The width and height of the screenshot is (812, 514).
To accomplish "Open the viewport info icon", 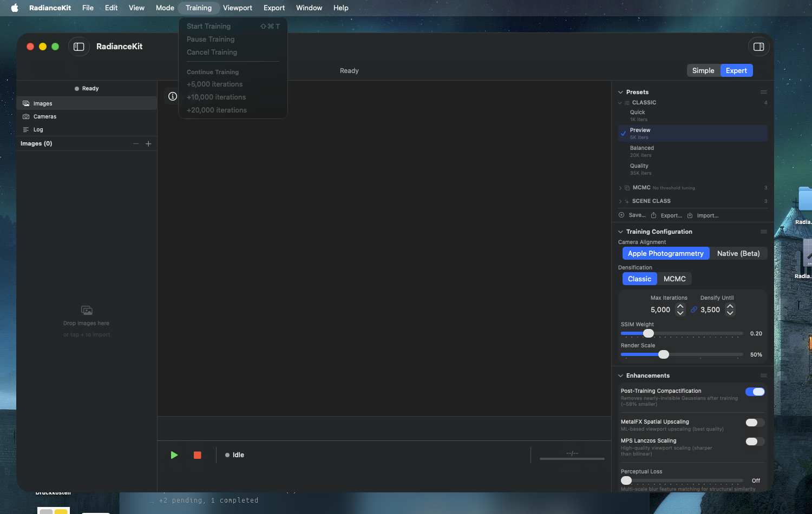I will (x=173, y=96).
